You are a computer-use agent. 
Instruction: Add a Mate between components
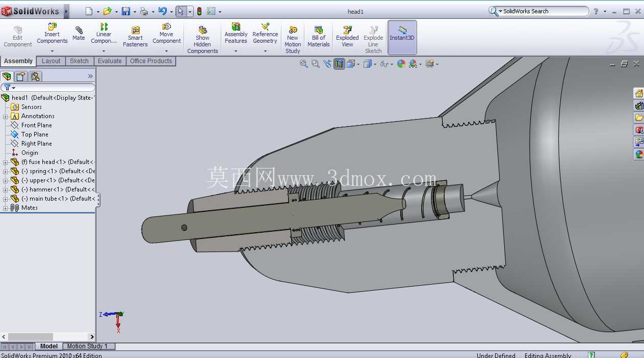coord(79,34)
